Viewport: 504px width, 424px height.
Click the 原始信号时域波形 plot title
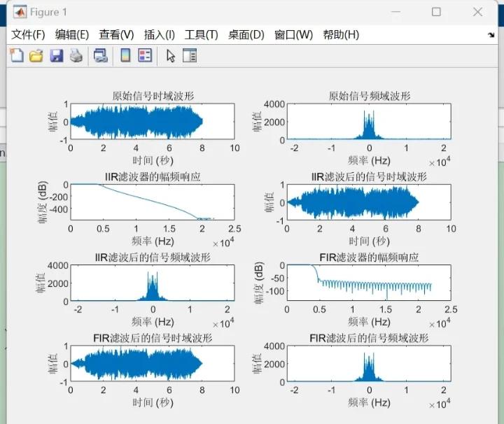[153, 96]
